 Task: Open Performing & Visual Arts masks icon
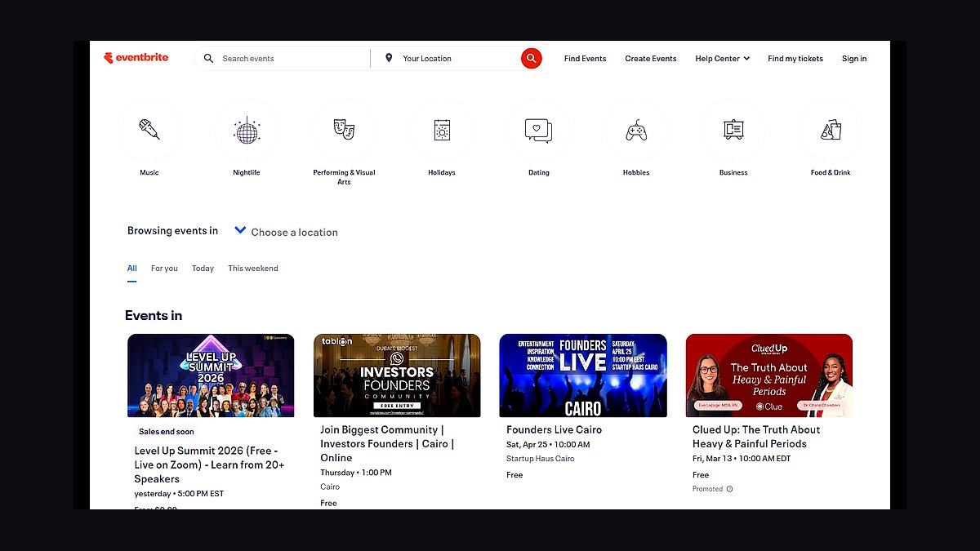[x=344, y=130]
